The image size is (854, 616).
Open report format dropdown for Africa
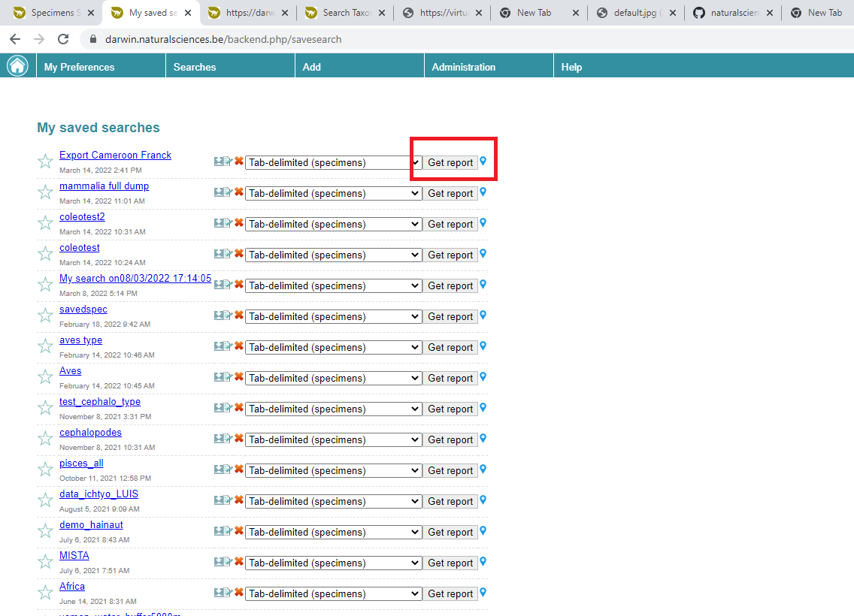click(333, 594)
